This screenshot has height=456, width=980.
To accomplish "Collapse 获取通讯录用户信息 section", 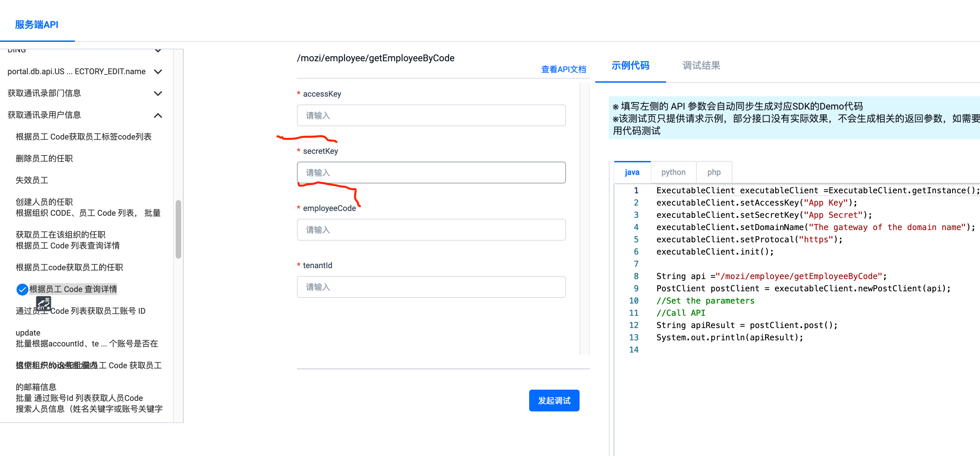I will (x=158, y=115).
